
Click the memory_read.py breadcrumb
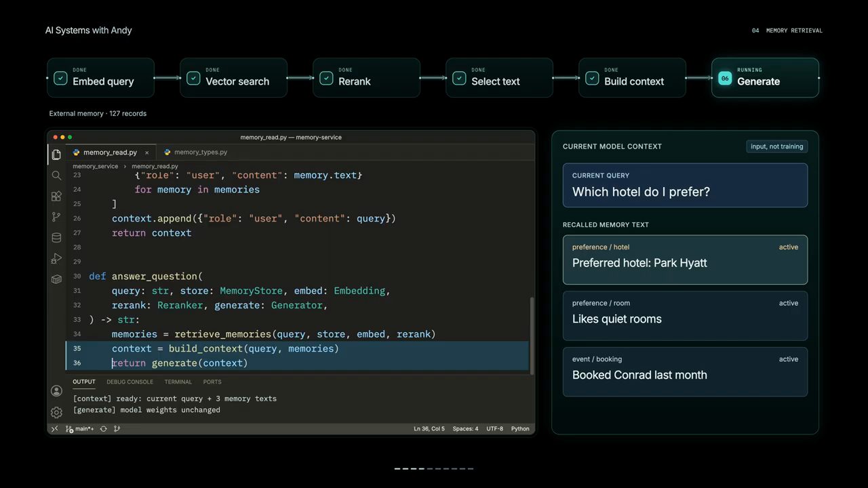click(x=155, y=166)
